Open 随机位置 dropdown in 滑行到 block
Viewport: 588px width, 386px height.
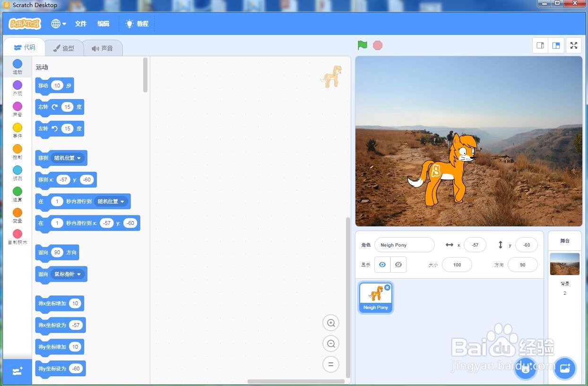coord(111,201)
